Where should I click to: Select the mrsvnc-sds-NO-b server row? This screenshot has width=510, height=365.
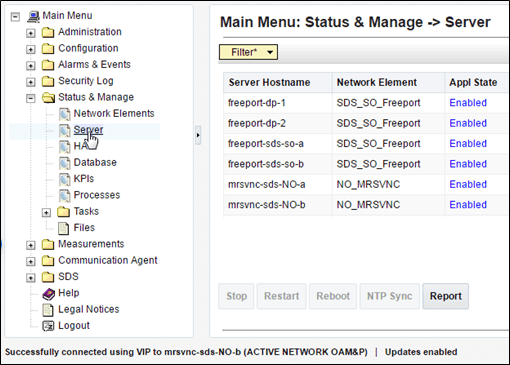click(366, 205)
